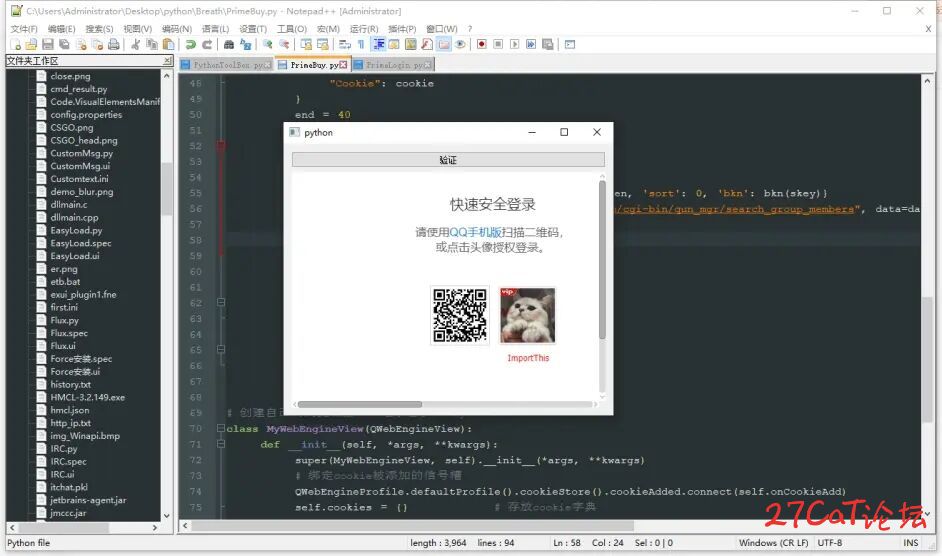Viewport: 942px width, 556px height.
Task: Click the Open file toolbar icon
Action: pyautogui.click(x=31, y=44)
